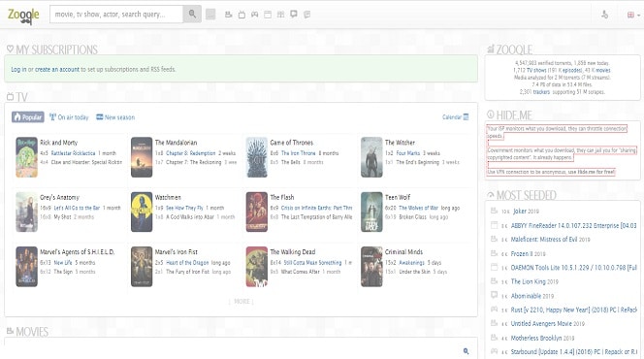The height and width of the screenshot is (359, 644).
Task: Open the Rattlestar Ricklactica episode link
Action: [x=73, y=153]
